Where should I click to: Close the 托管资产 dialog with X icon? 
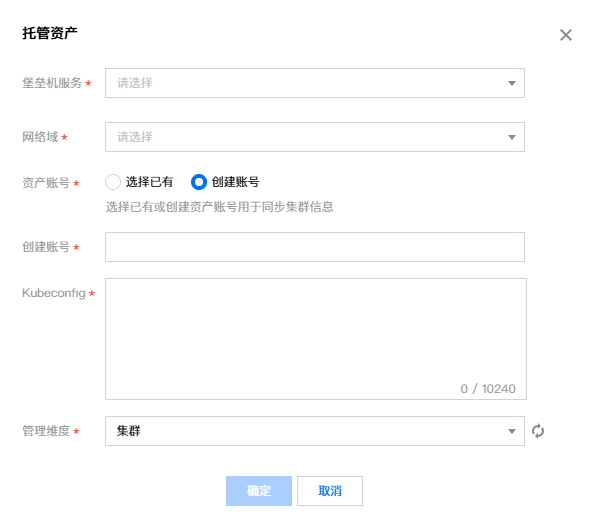pyautogui.click(x=566, y=35)
